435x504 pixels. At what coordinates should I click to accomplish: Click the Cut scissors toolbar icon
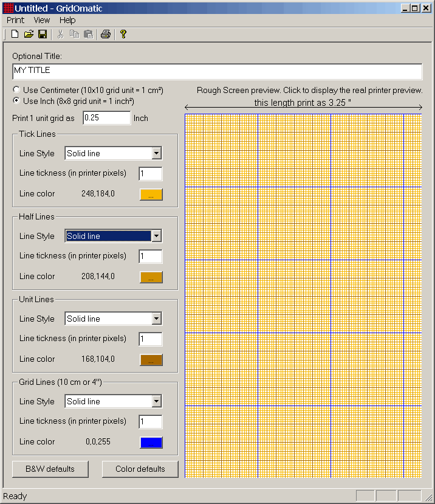pos(61,34)
